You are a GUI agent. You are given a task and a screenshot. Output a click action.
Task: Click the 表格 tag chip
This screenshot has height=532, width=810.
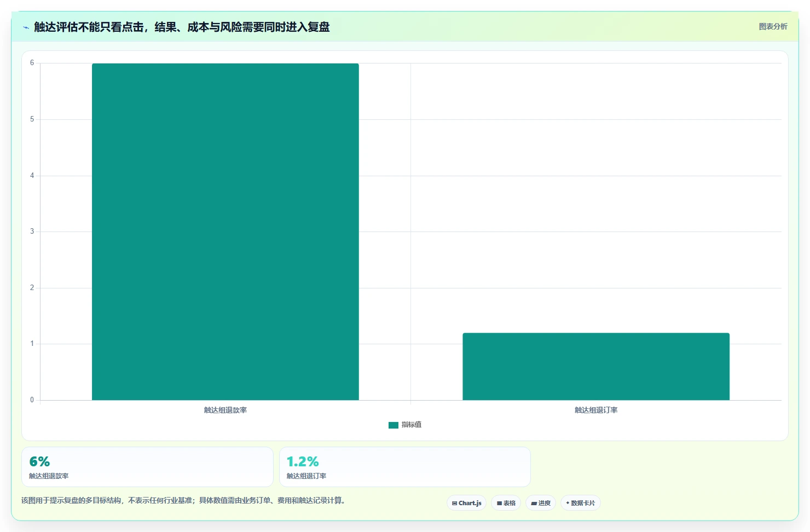[506, 503]
